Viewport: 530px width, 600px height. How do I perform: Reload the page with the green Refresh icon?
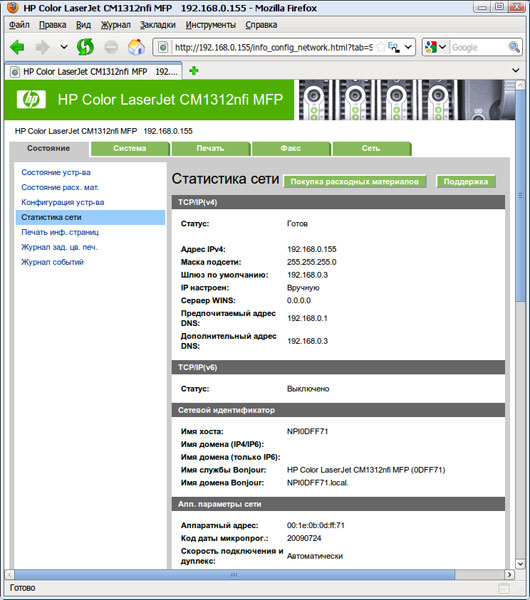pos(85,47)
